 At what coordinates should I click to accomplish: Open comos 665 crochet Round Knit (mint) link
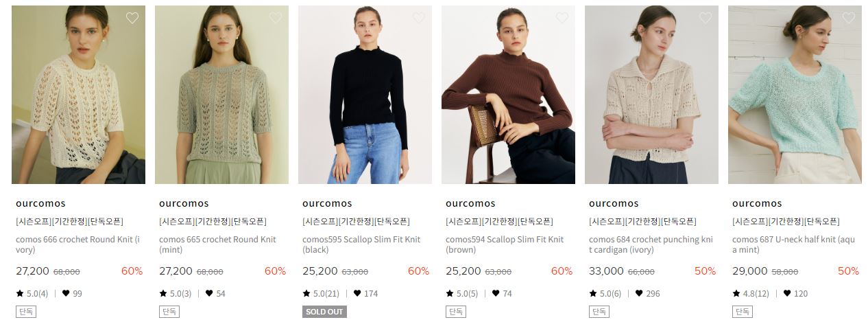217,244
